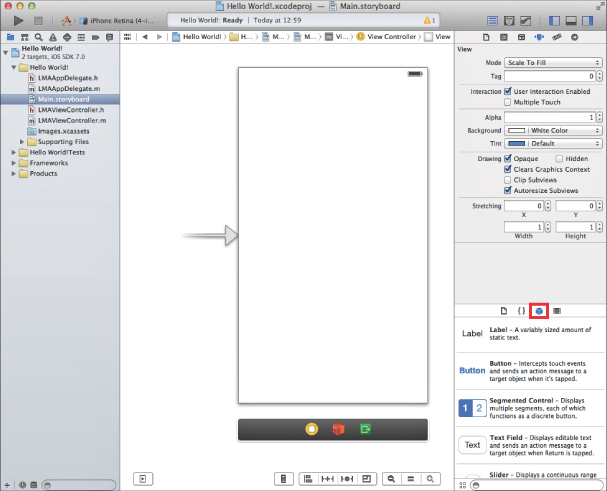Click the yellow View Controller dock icon
The image size is (607, 491).
pyautogui.click(x=312, y=429)
